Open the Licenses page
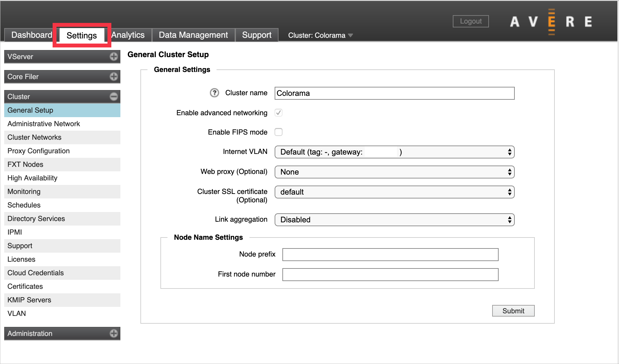 pos(62,259)
